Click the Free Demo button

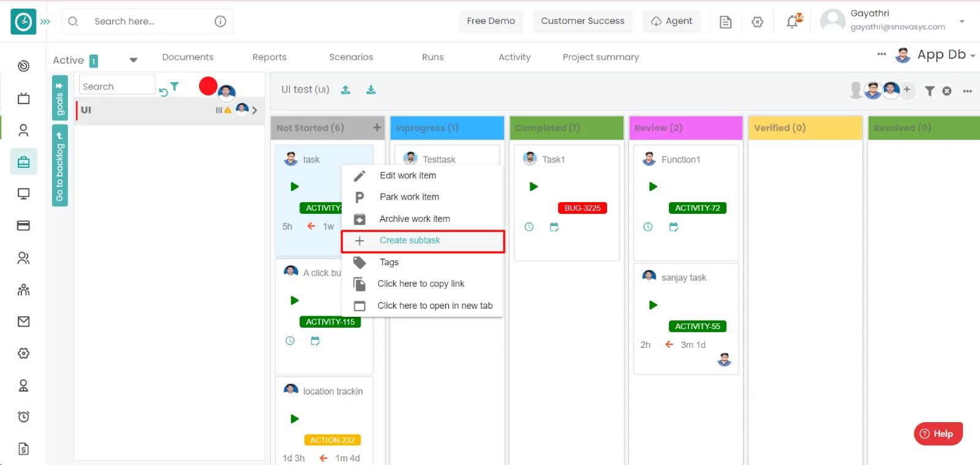pos(491,21)
